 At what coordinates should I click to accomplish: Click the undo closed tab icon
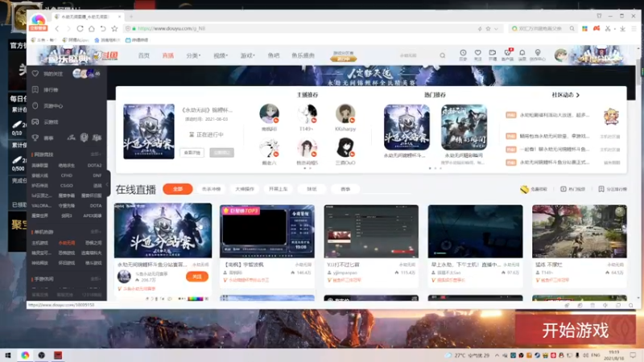click(x=103, y=28)
